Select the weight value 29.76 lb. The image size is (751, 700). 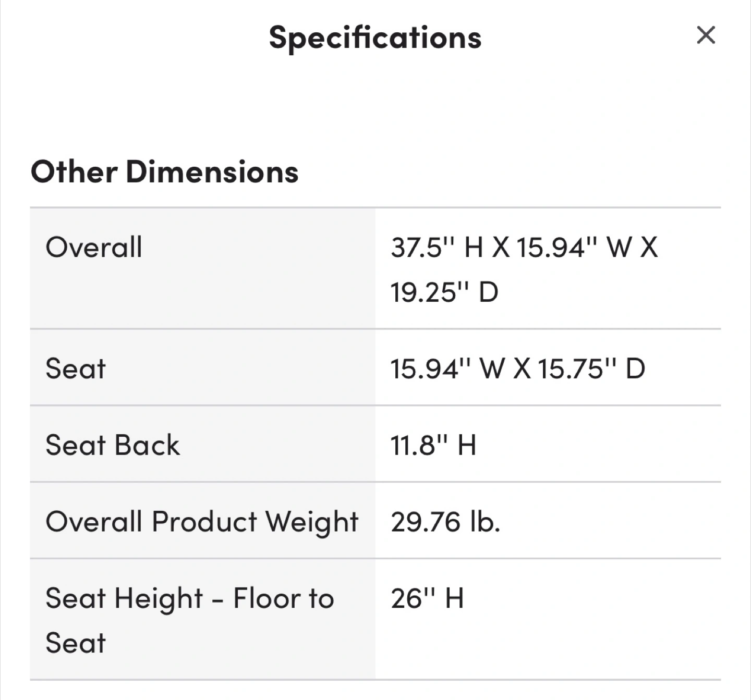click(x=446, y=522)
